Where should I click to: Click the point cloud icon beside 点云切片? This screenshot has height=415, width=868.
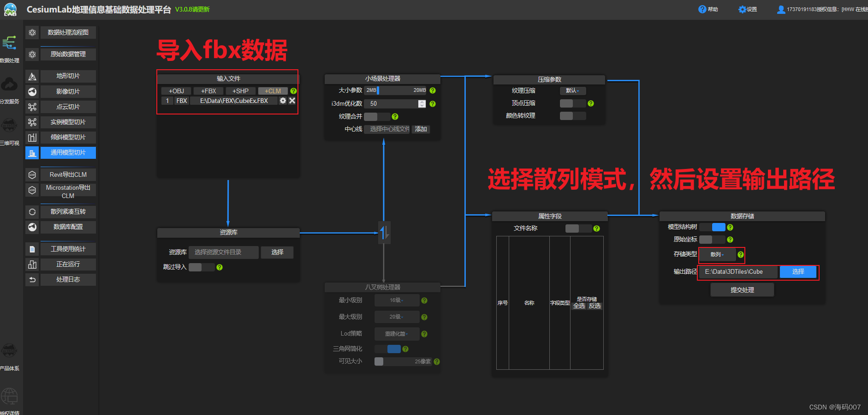point(32,107)
